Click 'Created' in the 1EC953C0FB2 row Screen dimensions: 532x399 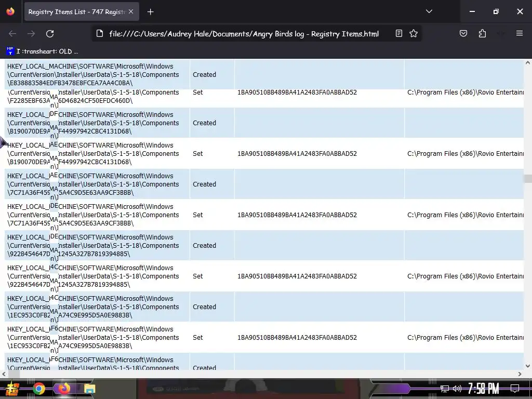pos(204,307)
